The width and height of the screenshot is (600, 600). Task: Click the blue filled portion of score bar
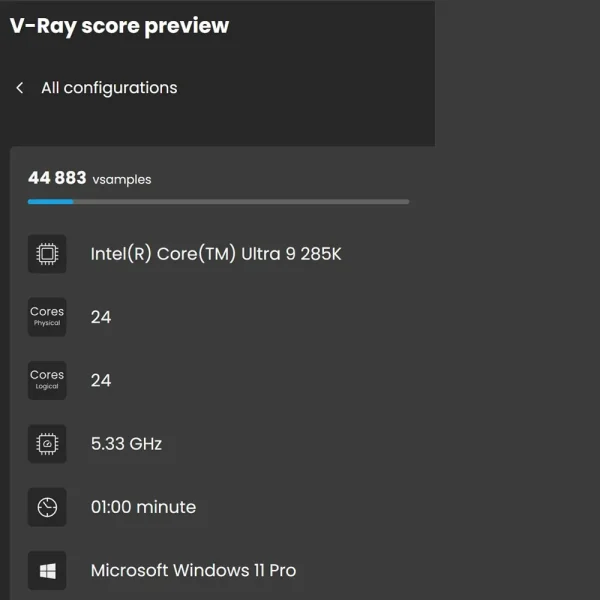click(50, 201)
